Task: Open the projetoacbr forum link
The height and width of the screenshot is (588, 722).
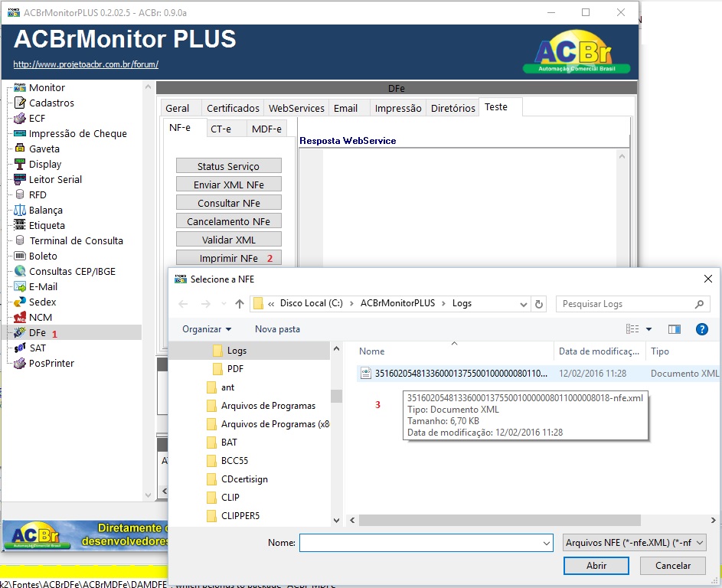Action: [86, 64]
